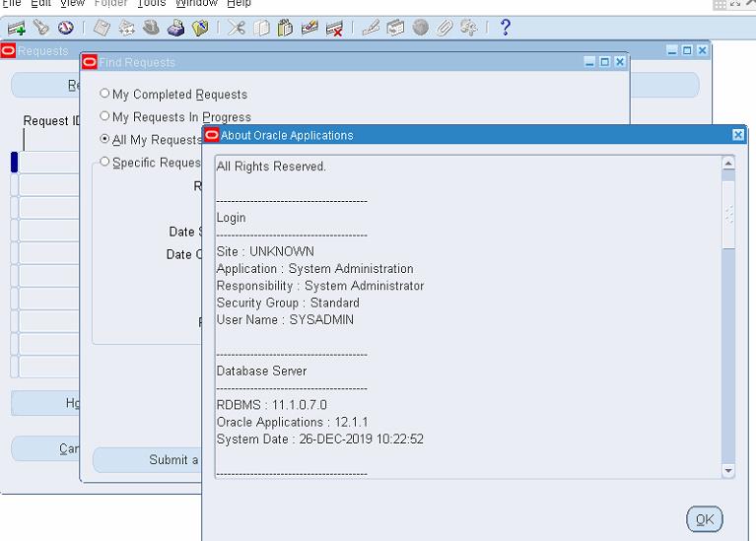This screenshot has height=541, width=756.
Task: Open the Window menu
Action: [x=197, y=3]
